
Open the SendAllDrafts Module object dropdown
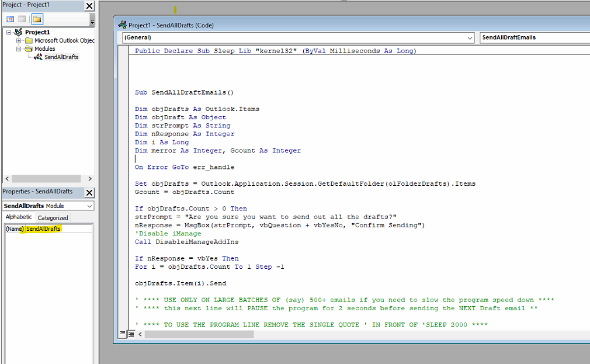point(89,206)
